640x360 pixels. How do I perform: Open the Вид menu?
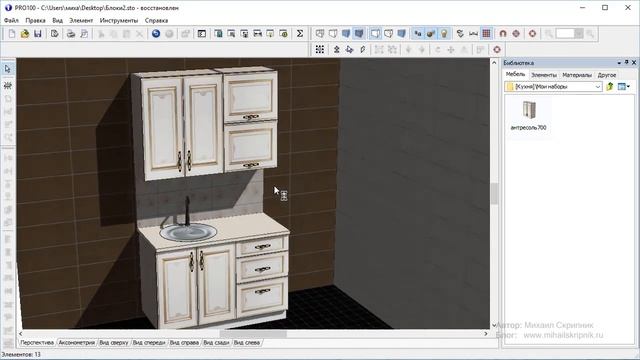click(58, 20)
